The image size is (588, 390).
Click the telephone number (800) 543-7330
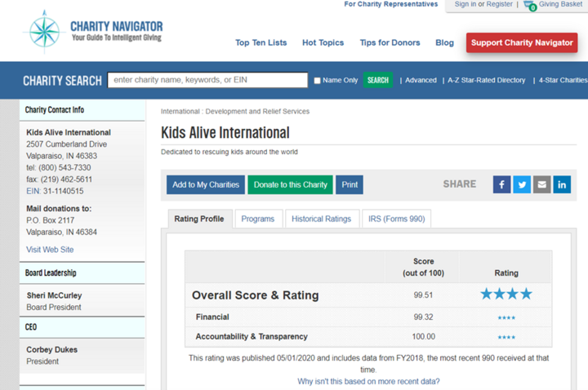tap(65, 167)
